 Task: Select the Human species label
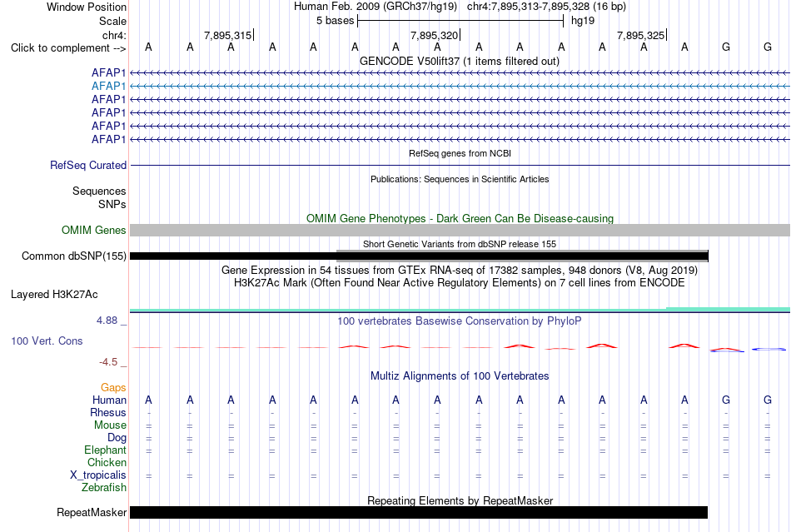click(x=109, y=400)
